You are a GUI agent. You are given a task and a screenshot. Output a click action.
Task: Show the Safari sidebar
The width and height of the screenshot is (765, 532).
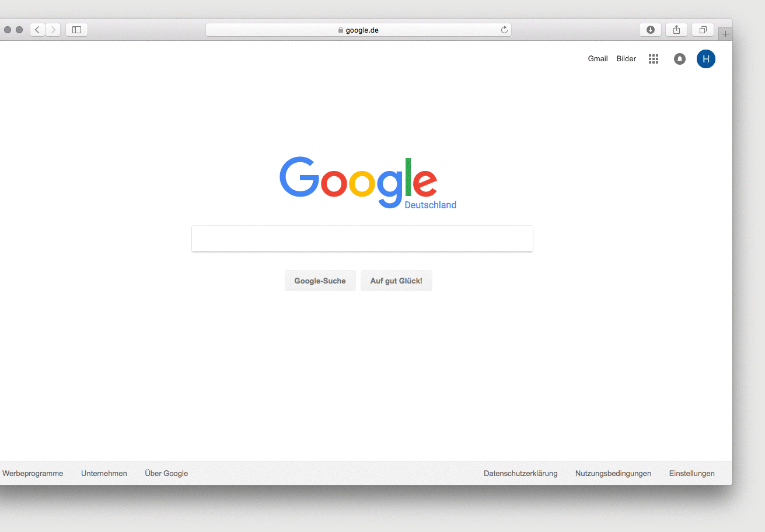point(76,30)
